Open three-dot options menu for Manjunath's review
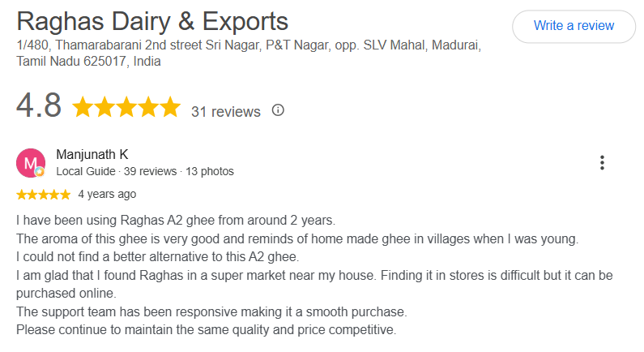Viewport: 644px width, 352px height. (602, 163)
